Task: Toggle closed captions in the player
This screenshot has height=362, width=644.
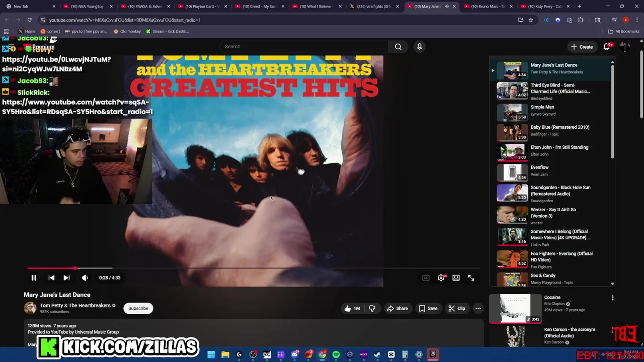Action: [x=426, y=278]
